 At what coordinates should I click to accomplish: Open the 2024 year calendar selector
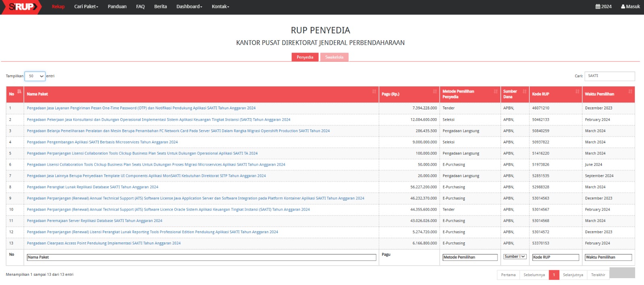click(603, 6)
